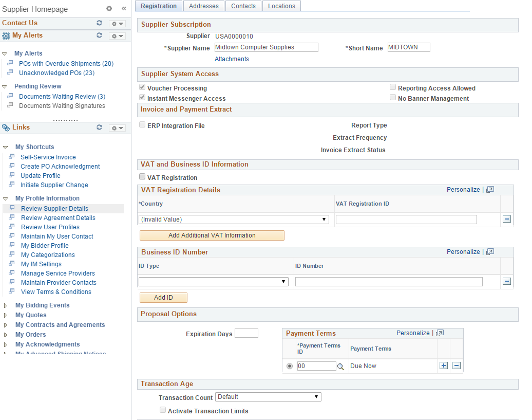Switch to the Addresses tab

pyautogui.click(x=203, y=6)
